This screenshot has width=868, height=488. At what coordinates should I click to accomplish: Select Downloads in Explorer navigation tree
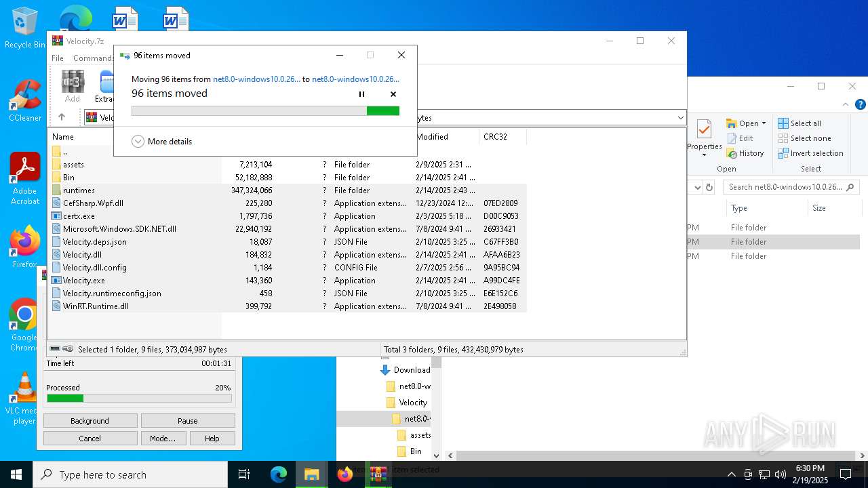pyautogui.click(x=406, y=370)
